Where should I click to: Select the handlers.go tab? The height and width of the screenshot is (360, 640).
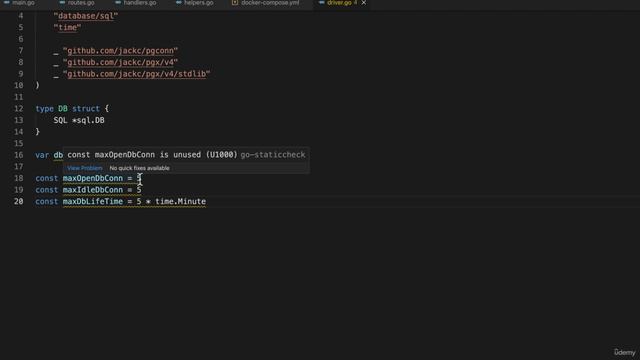(x=140, y=3)
